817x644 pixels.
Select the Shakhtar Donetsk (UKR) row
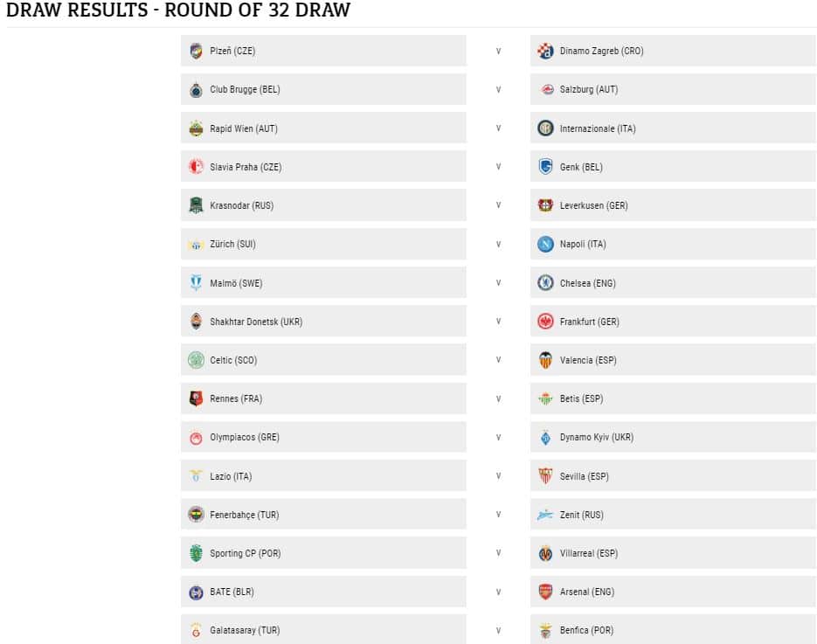323,322
